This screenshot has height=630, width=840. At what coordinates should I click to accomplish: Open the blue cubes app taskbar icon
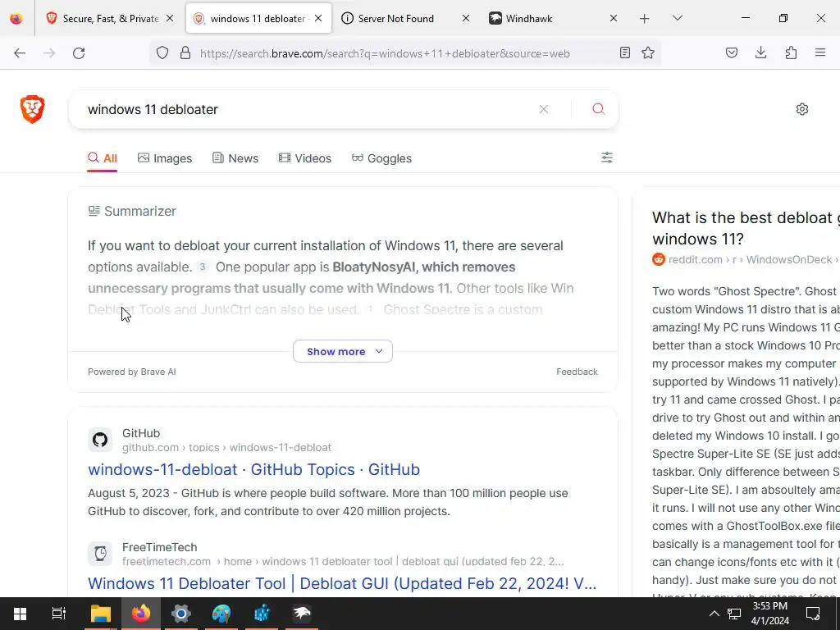(x=262, y=614)
